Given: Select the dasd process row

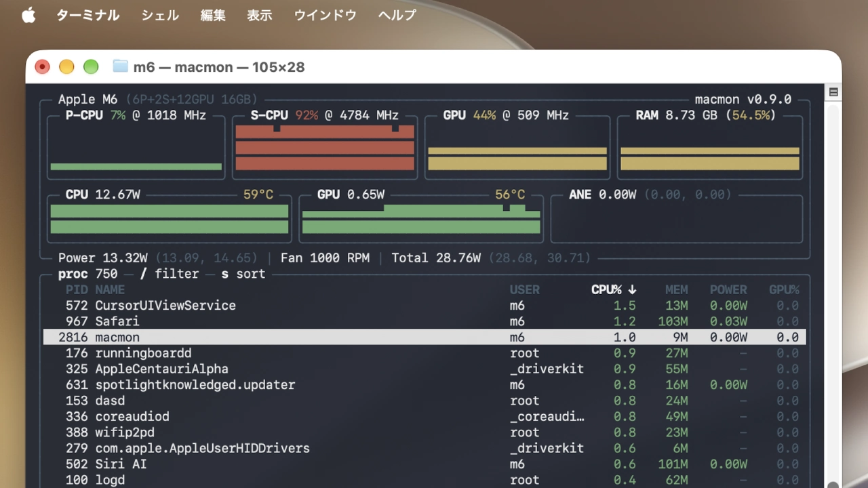Looking at the screenshot, I should [x=425, y=401].
